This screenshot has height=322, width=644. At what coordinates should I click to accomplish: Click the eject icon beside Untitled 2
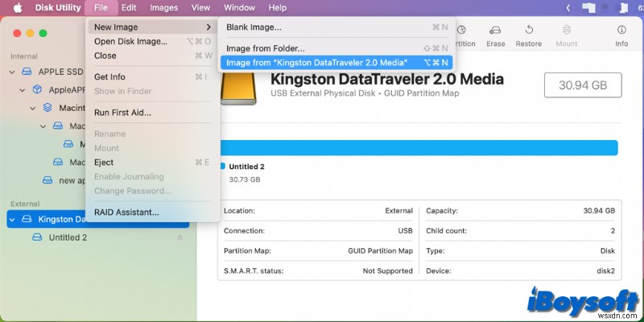click(180, 237)
